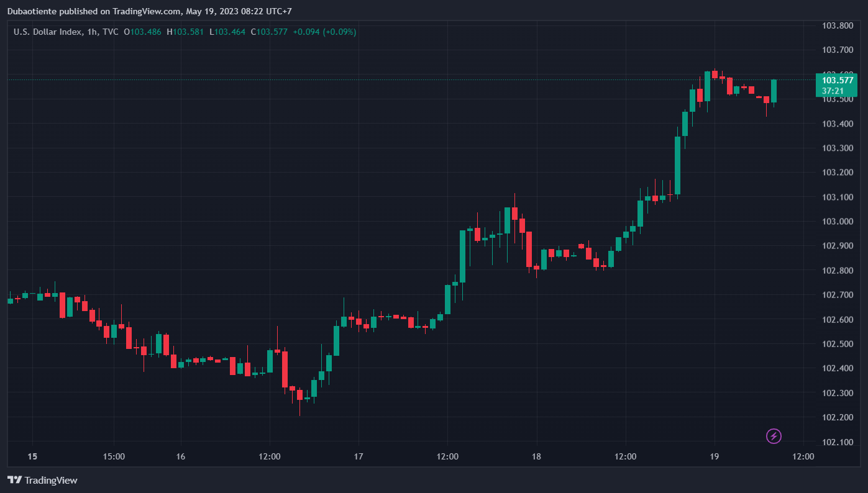Select the current price tag 103.577
868x493 pixels.
(837, 80)
